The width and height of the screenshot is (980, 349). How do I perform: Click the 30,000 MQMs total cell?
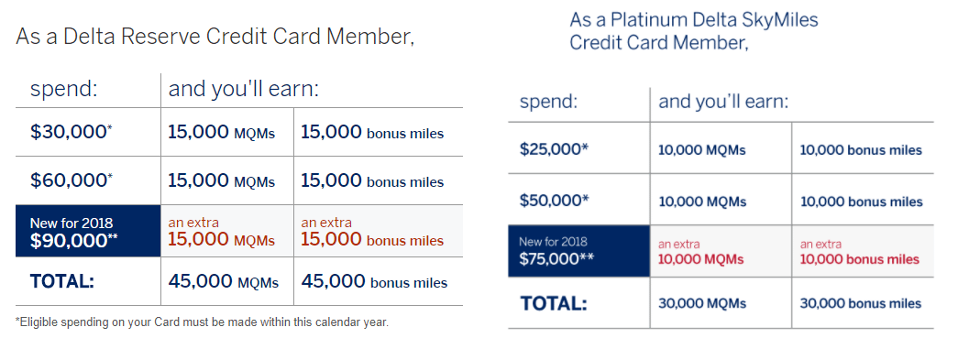coord(721,303)
